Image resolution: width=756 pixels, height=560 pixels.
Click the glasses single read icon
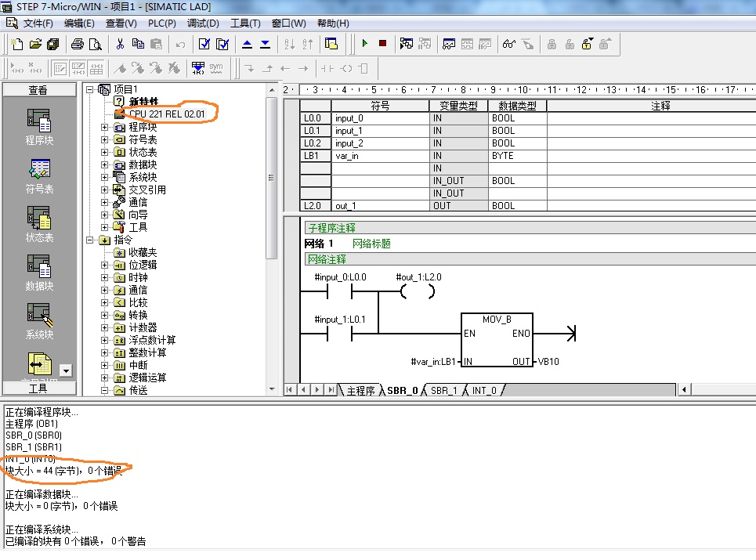point(509,45)
